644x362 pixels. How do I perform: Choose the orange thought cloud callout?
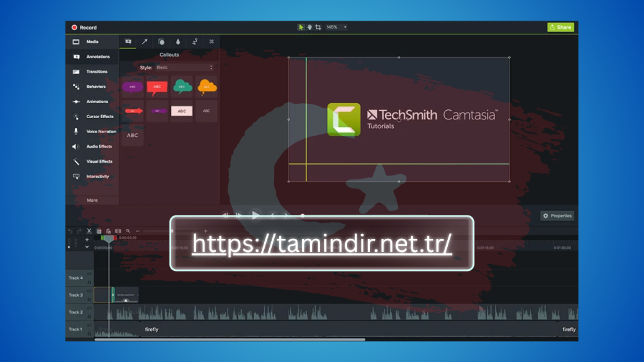pos(206,87)
